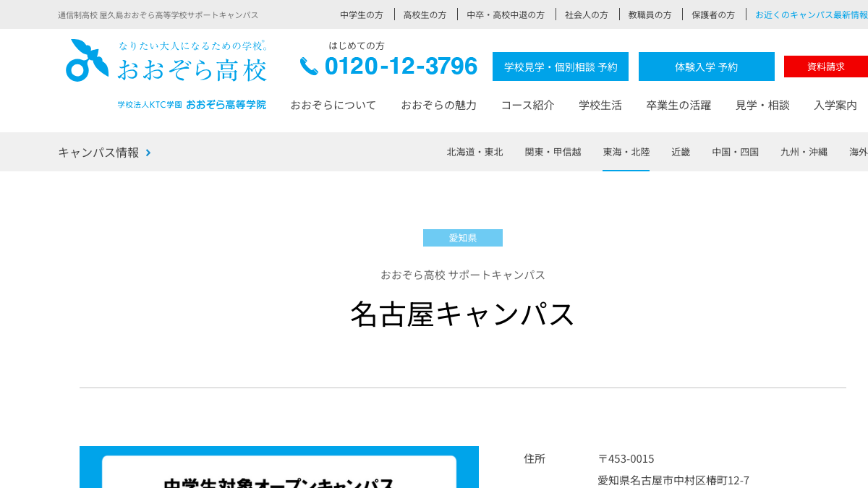The image size is (868, 488).
Task: Select the 九州・沖縄 region tab
Action: pyautogui.click(x=804, y=152)
